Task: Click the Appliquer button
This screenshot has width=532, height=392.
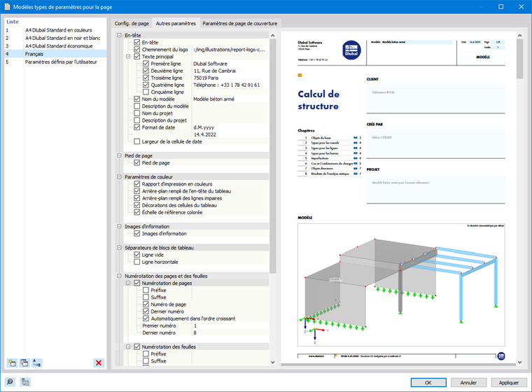Action: point(509,382)
